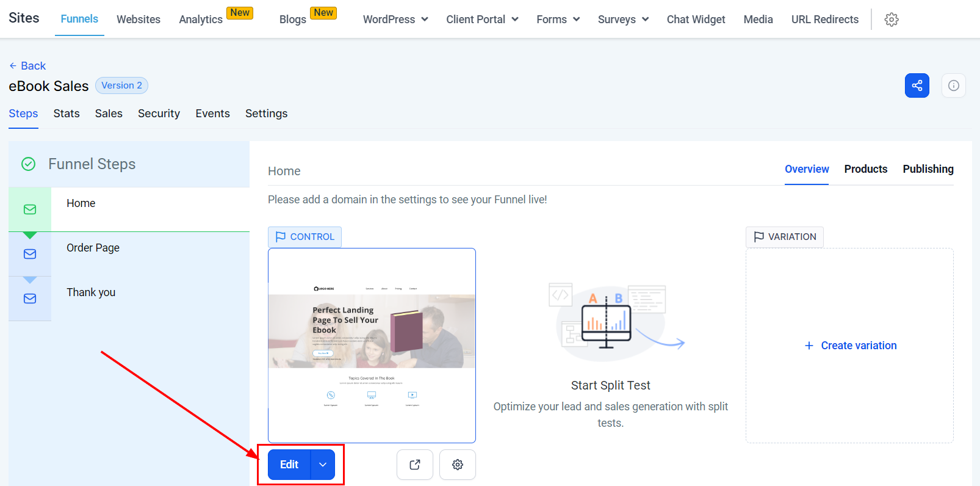This screenshot has height=486, width=980.
Task: Click the Order Page step envelope icon
Action: point(30,254)
